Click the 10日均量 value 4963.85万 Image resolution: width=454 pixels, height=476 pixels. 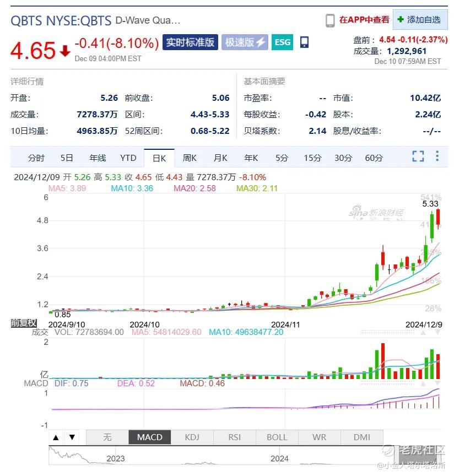coord(97,131)
